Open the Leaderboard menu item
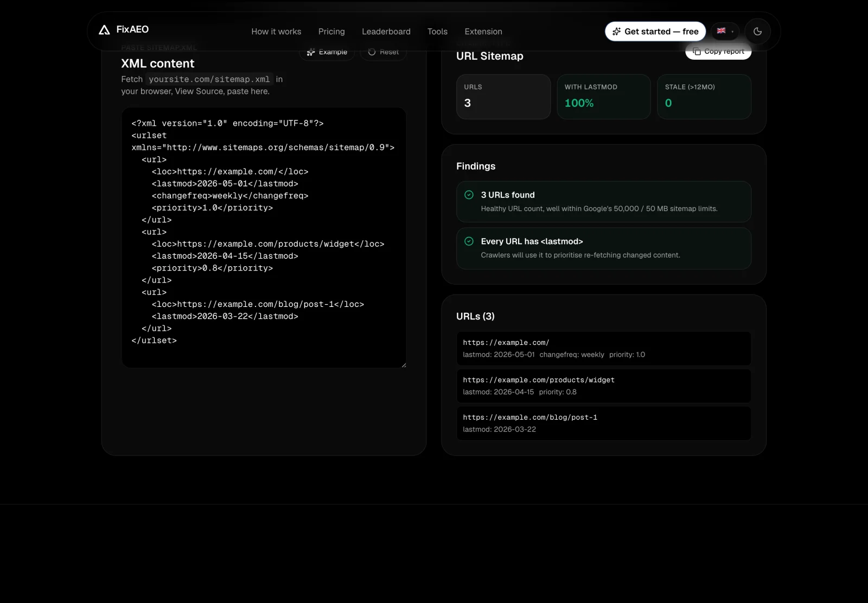The height and width of the screenshot is (603, 868). coord(386,31)
